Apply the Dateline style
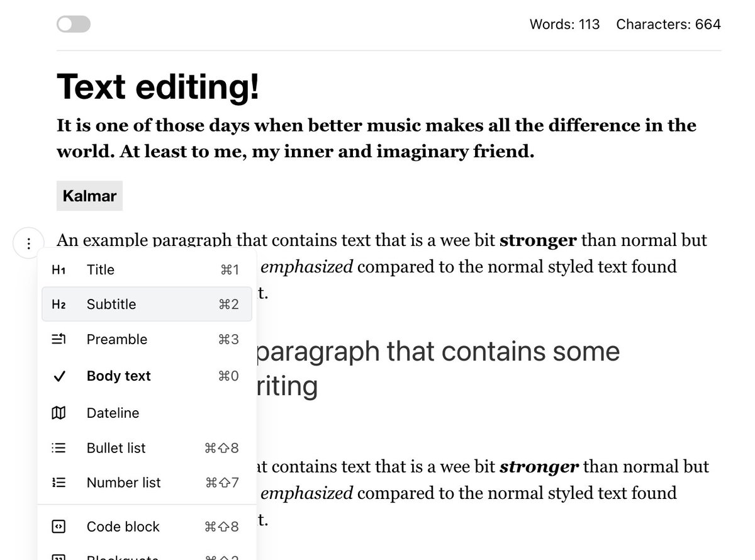Viewport: 755px width, 560px height. point(147,413)
